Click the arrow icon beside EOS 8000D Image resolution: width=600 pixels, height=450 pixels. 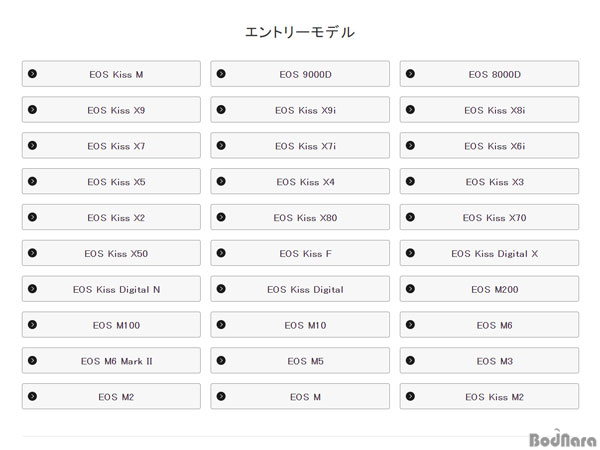coord(410,73)
